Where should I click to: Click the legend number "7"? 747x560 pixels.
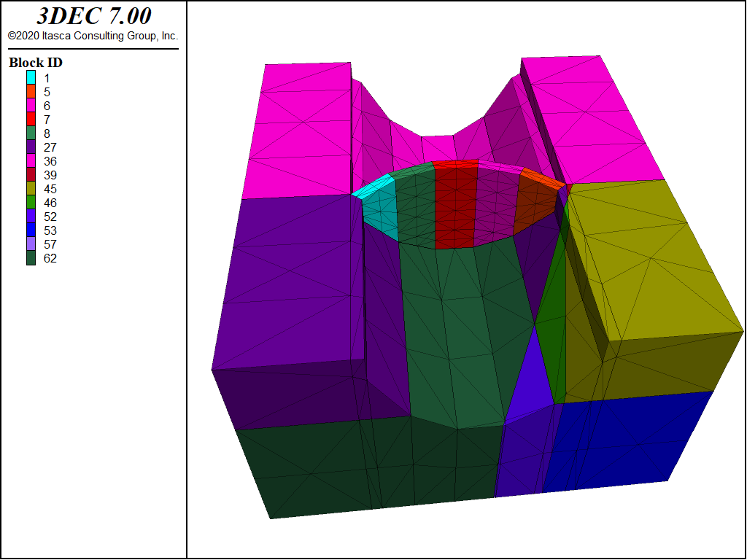pyautogui.click(x=47, y=120)
